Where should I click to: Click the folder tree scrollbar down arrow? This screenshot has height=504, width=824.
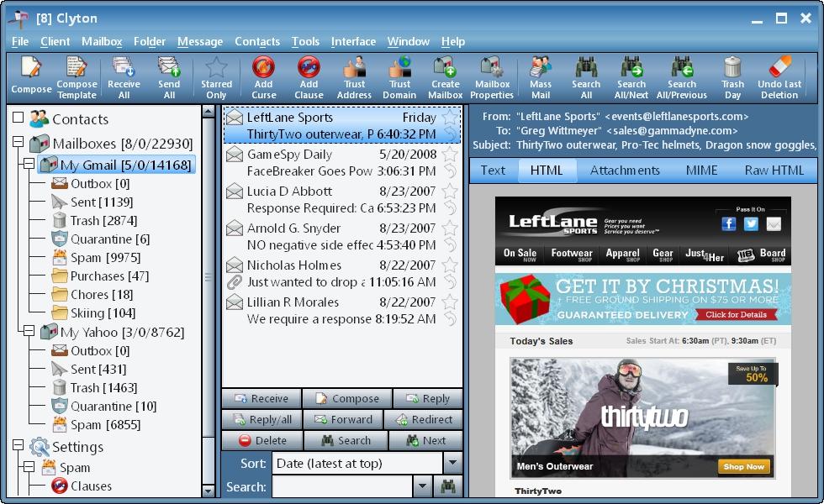(209, 491)
